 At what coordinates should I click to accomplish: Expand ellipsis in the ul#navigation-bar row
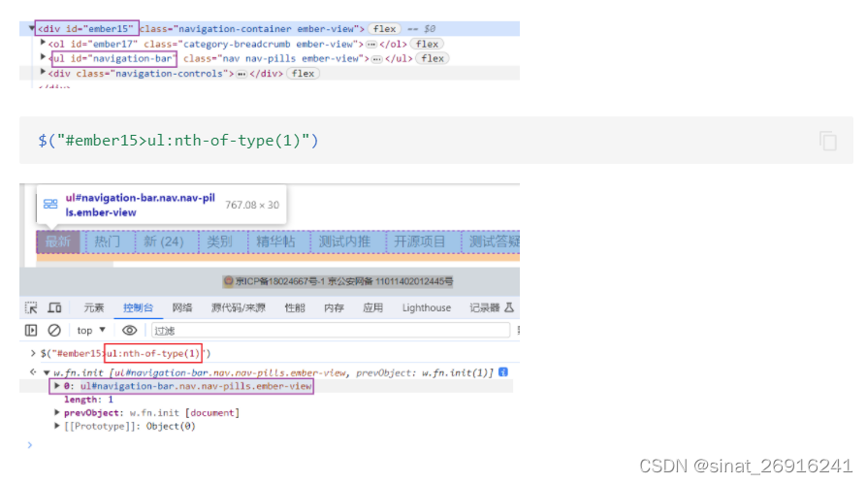tap(377, 59)
